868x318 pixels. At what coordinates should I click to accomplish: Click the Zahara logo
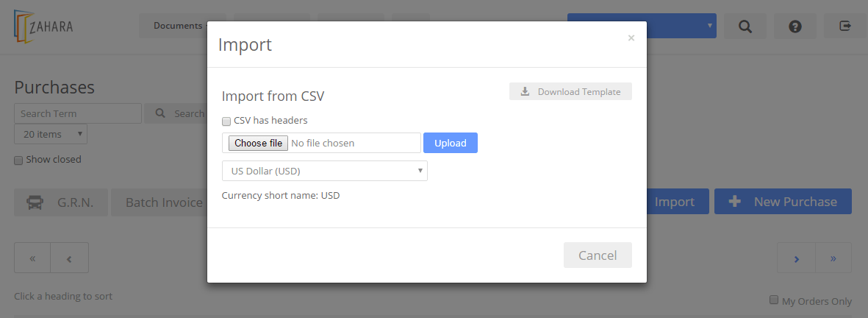(x=43, y=26)
